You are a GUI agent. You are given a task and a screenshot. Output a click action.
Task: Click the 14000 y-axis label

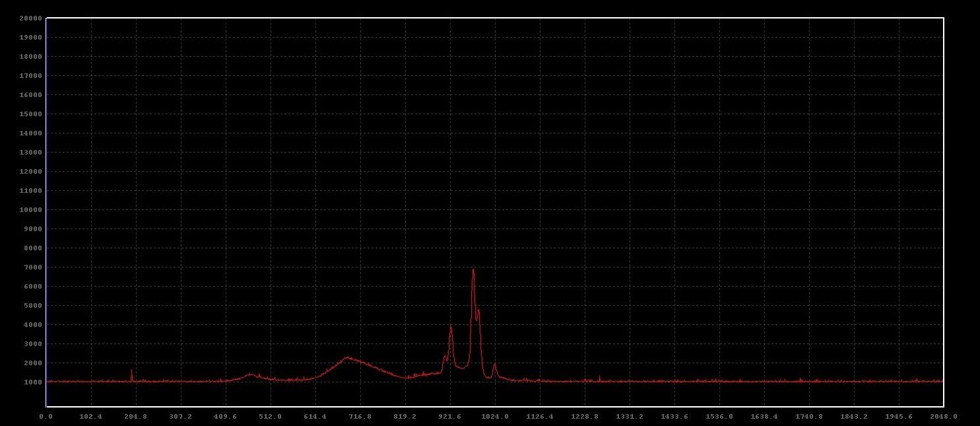(x=31, y=133)
